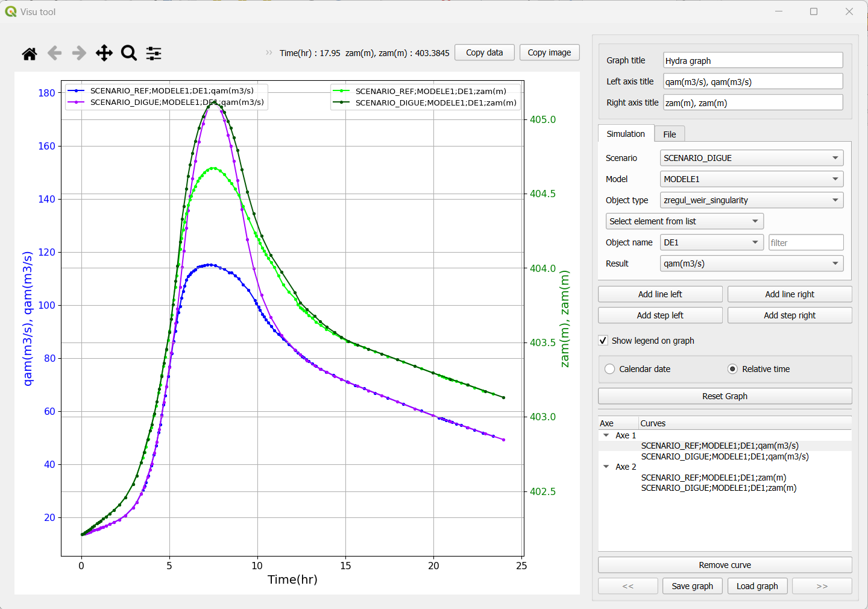Click the cursor coordinates readout text
868x609 pixels.
click(x=365, y=53)
